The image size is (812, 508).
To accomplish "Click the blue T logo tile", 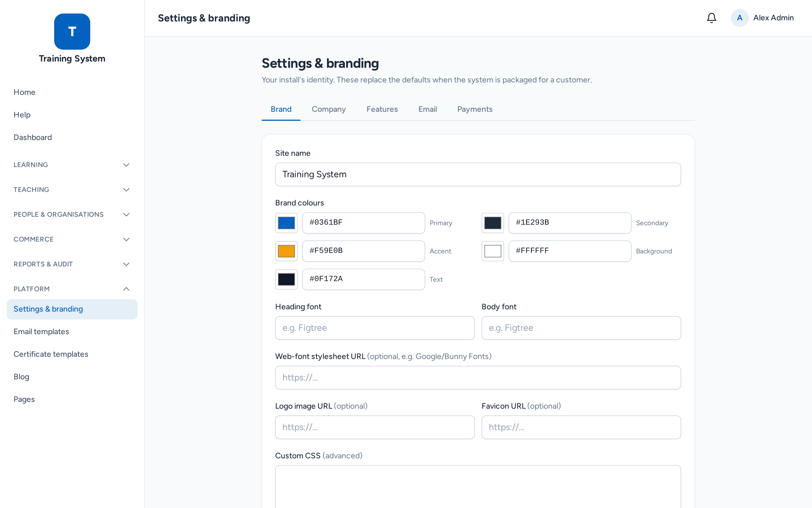I will coord(72,32).
